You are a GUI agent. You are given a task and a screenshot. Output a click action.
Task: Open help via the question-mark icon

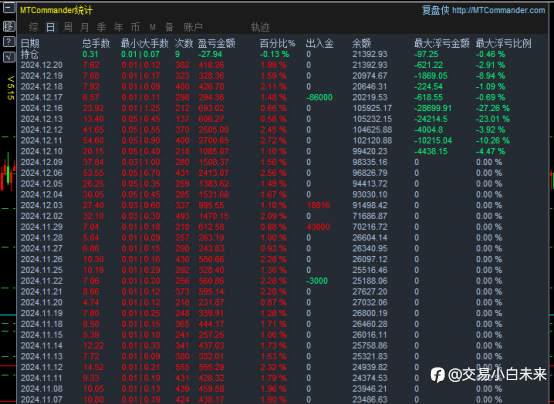tap(8, 42)
